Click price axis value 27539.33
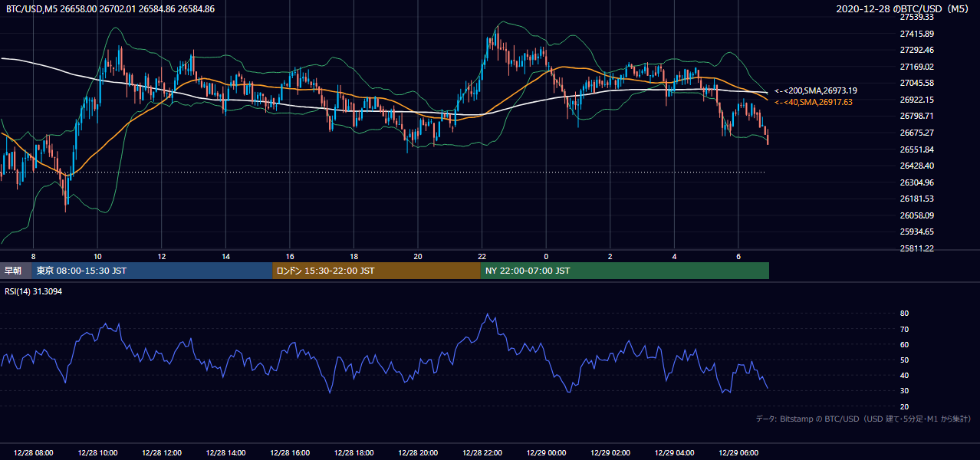The height and width of the screenshot is (460, 980). [x=916, y=17]
